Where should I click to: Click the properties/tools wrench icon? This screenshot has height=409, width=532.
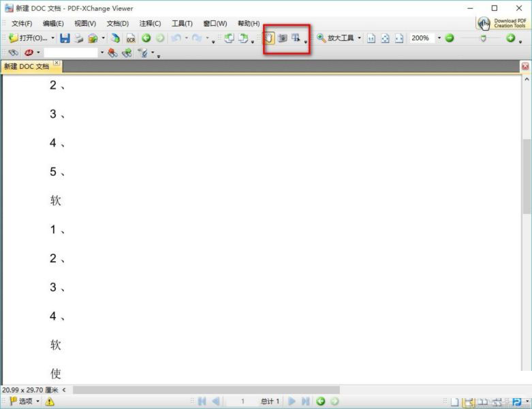click(x=143, y=52)
